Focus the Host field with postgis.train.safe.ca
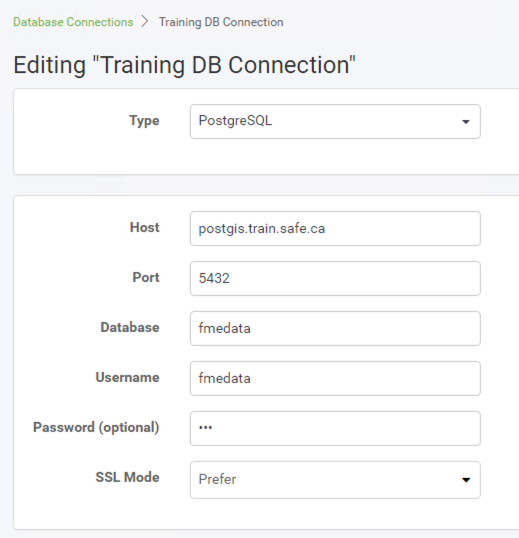The height and width of the screenshot is (538, 519). click(x=335, y=229)
